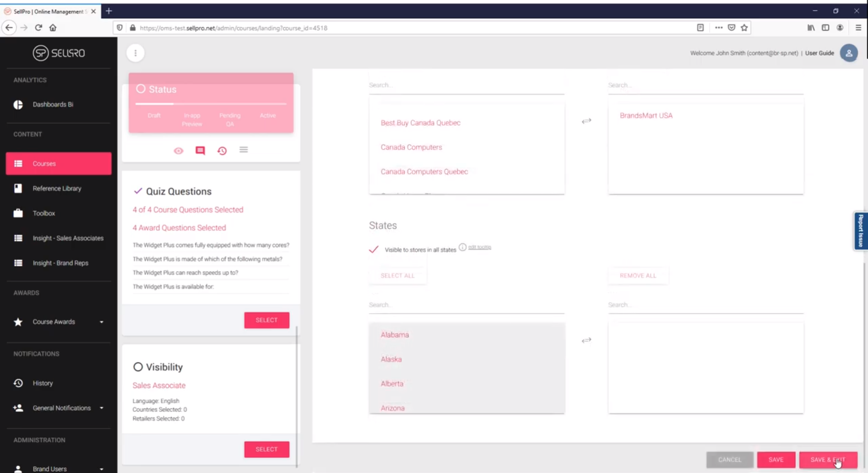
Task: Click the left panel scrollbar
Action: 297,397
